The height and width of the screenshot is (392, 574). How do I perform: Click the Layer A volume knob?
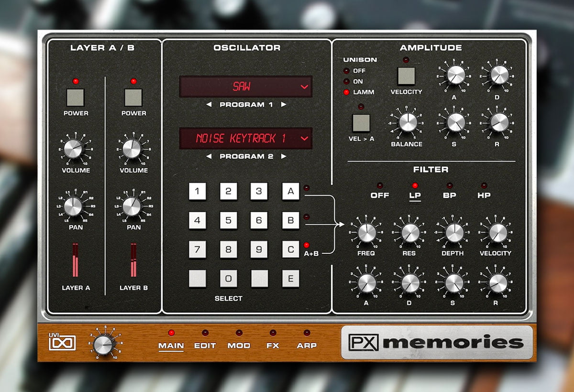(x=73, y=149)
